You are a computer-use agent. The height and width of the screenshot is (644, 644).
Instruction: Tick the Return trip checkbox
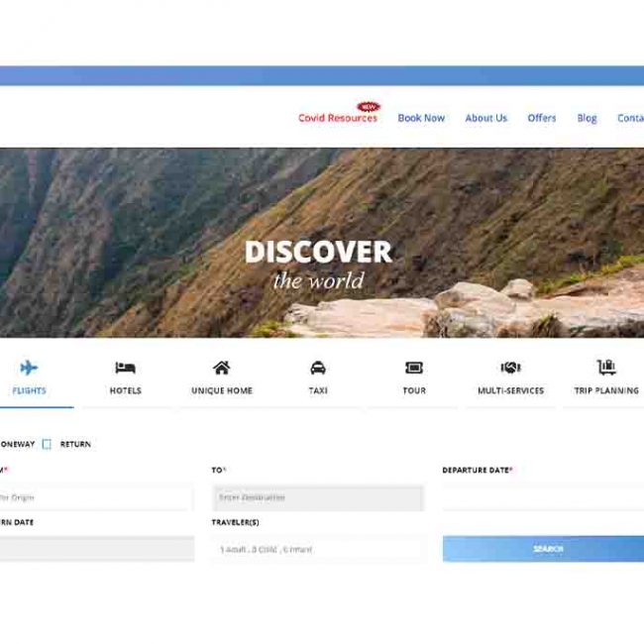tap(47, 444)
